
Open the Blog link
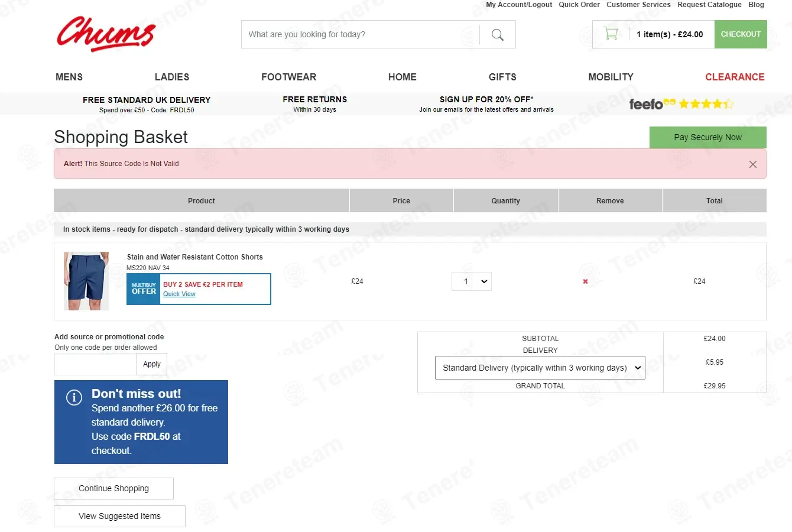tap(756, 5)
